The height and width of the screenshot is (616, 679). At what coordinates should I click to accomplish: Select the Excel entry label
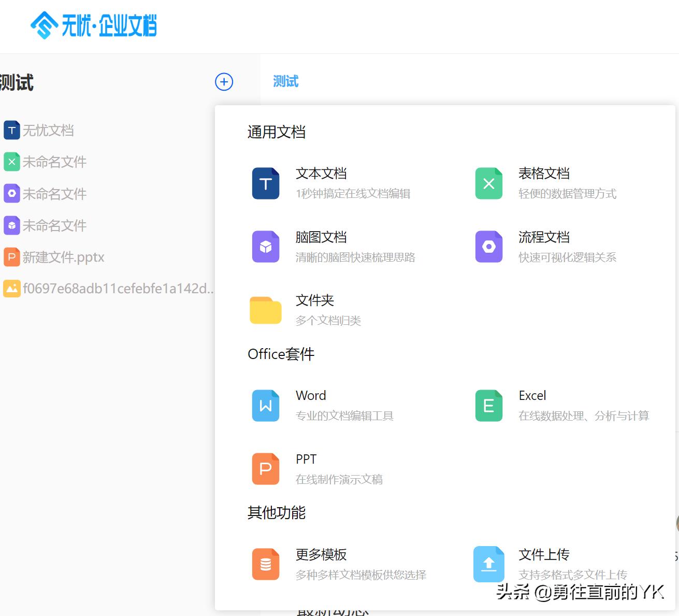click(x=532, y=396)
